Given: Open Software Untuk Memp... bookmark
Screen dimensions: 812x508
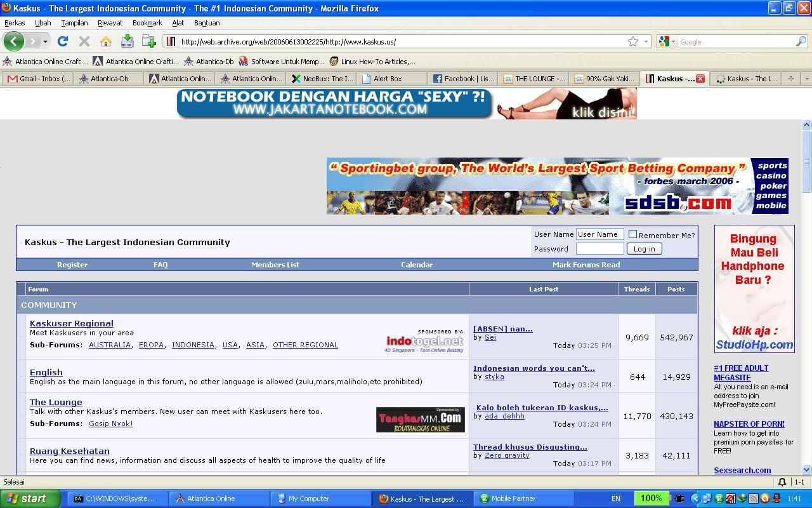Looking at the screenshot, I should [x=282, y=62].
